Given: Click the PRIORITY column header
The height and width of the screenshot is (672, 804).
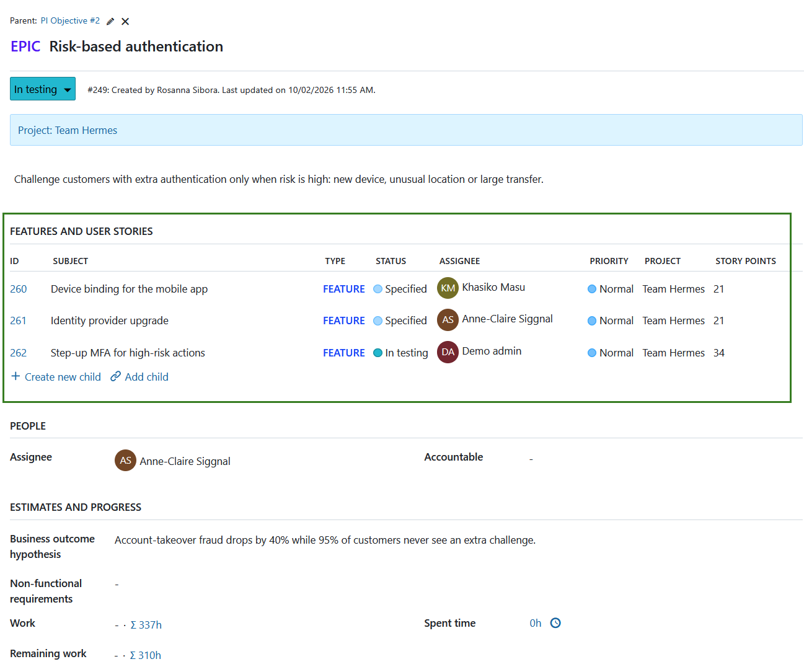Looking at the screenshot, I should click(x=609, y=261).
